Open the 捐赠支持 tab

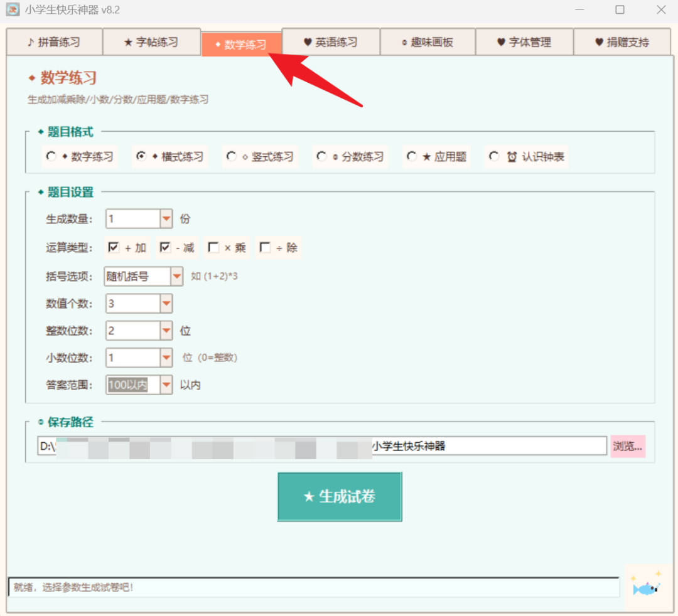[x=621, y=42]
